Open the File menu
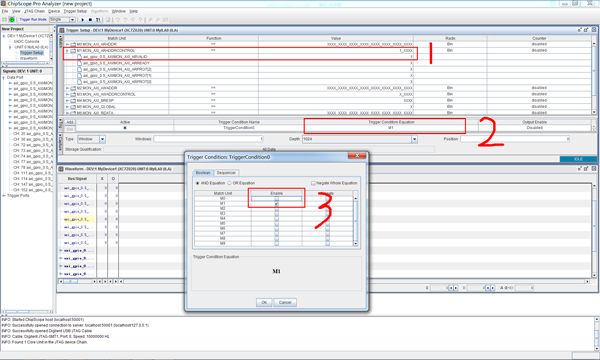Screen dimensions: 600x360 pos(5,11)
